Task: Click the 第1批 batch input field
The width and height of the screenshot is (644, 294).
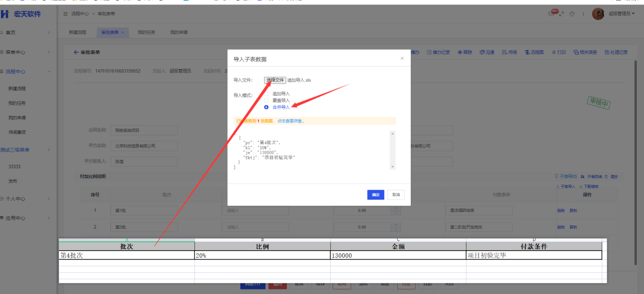Action: click(144, 211)
